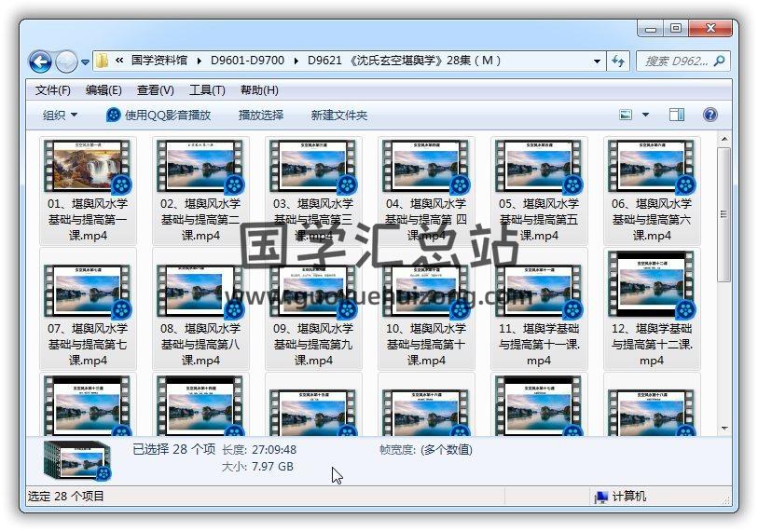Select the 11 第十一课.mp4 video thumbnail
The height and width of the screenshot is (532, 758).
[x=539, y=292]
